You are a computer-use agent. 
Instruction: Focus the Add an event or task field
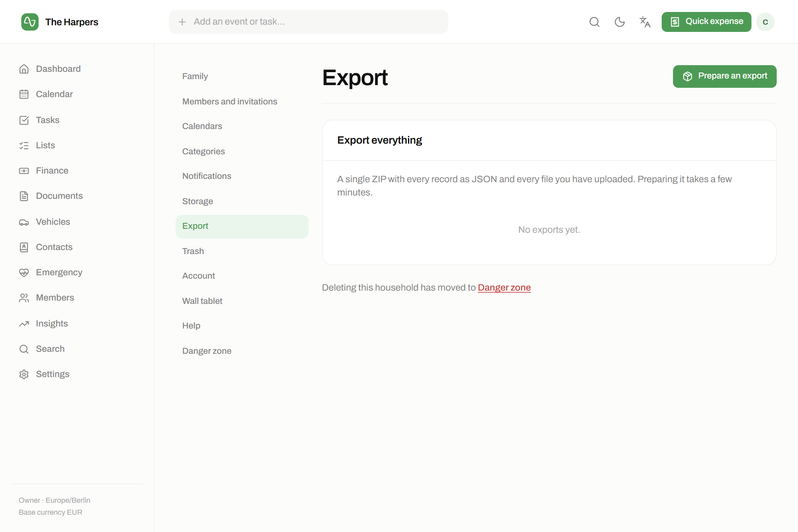click(309, 22)
